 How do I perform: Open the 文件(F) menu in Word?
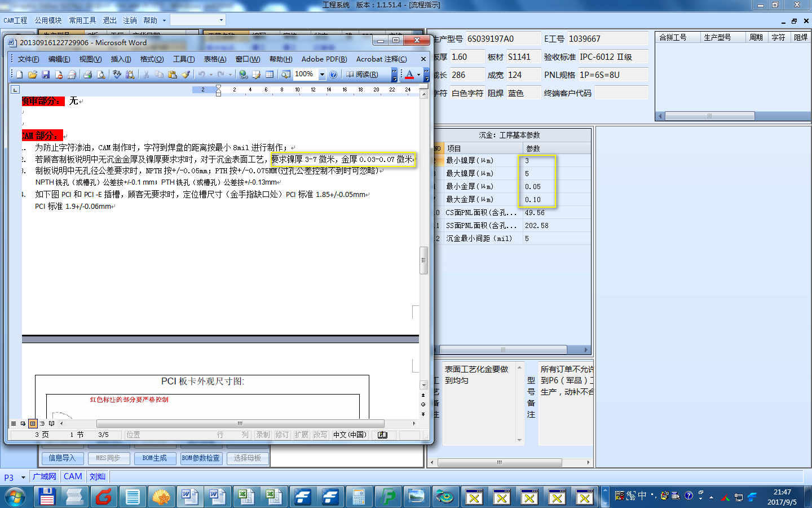pos(28,59)
